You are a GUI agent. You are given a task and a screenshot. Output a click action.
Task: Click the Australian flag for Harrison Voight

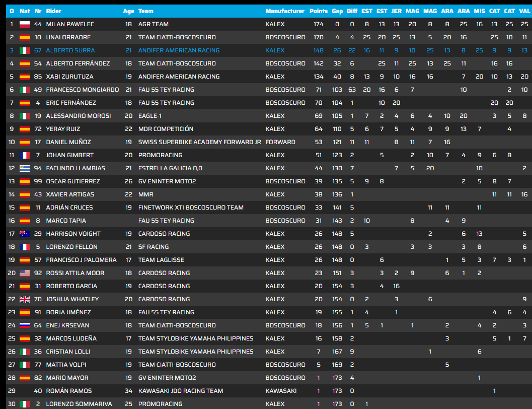[x=25, y=234]
